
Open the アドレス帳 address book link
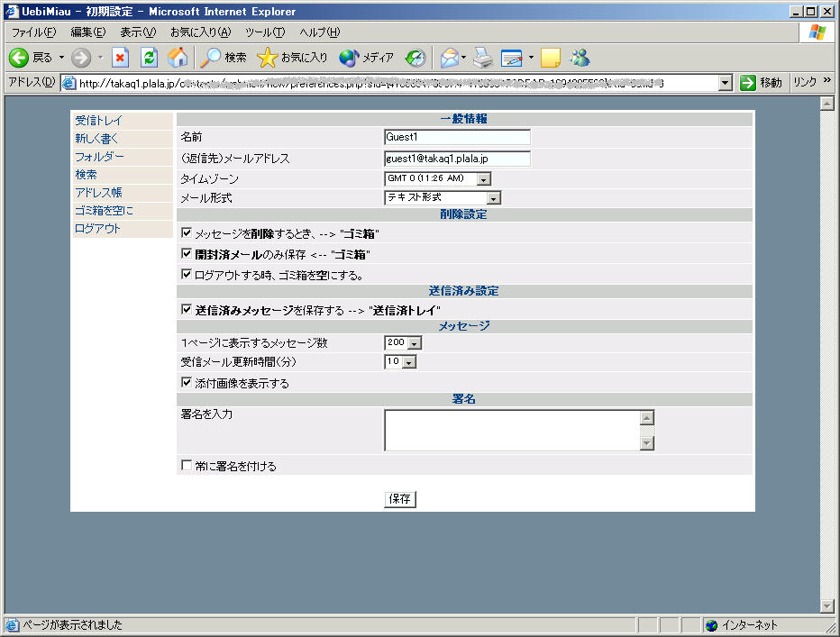(x=98, y=192)
